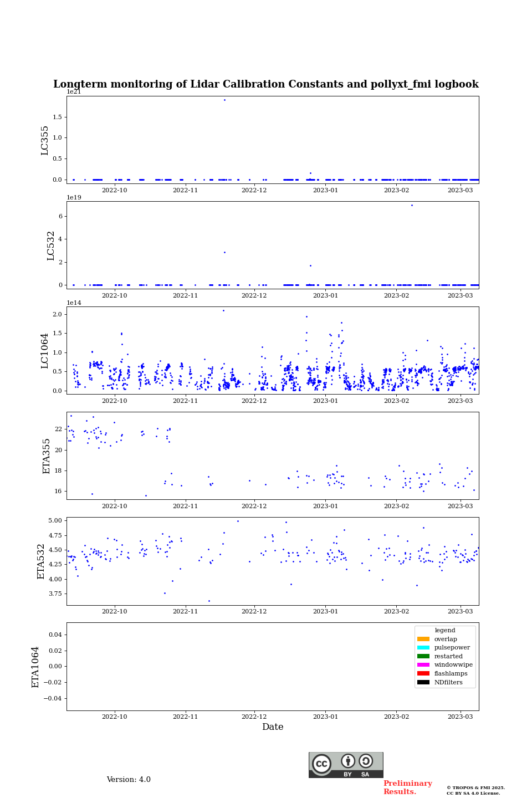This screenshot has width=532, height=798.
Task: Pick the magenta windowwipe legend swatch
Action: (423, 665)
